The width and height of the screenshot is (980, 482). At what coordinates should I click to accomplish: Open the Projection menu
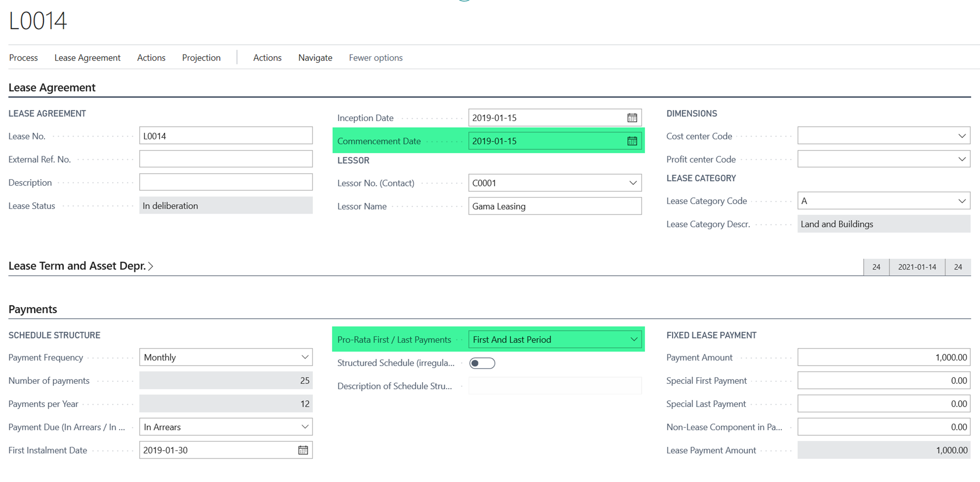201,58
